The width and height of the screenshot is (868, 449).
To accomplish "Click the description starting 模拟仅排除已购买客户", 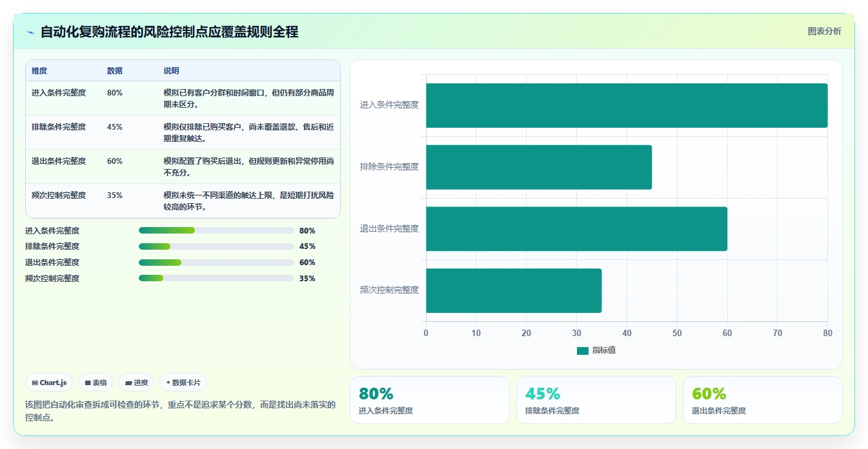I will 248,133.
